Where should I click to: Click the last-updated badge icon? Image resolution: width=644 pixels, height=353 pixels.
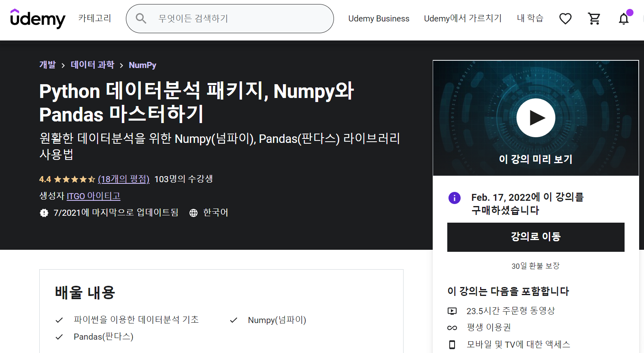44,213
